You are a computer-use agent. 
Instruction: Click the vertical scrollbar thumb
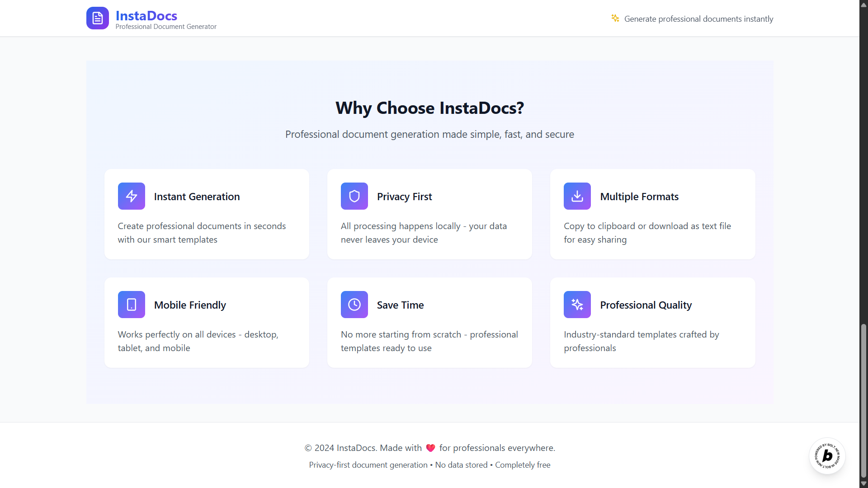click(x=863, y=400)
